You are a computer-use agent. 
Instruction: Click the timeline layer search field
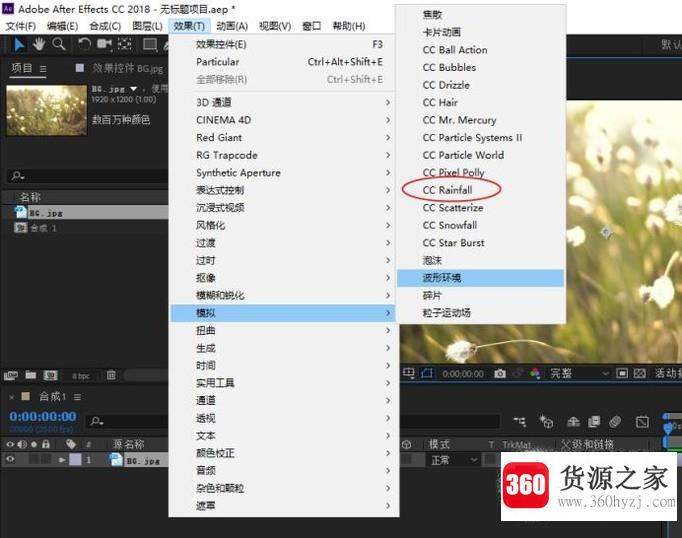pos(128,421)
